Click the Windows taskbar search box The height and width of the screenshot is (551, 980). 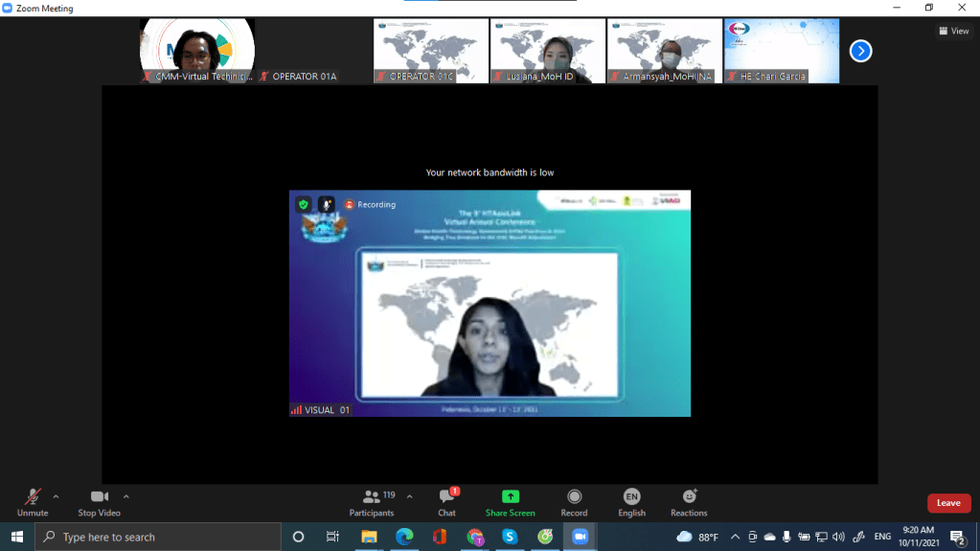(x=158, y=537)
